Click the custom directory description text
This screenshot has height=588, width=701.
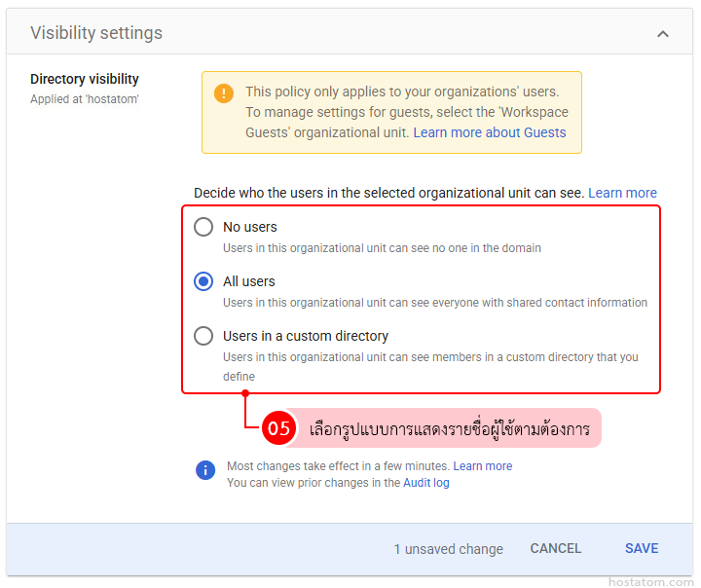430,367
